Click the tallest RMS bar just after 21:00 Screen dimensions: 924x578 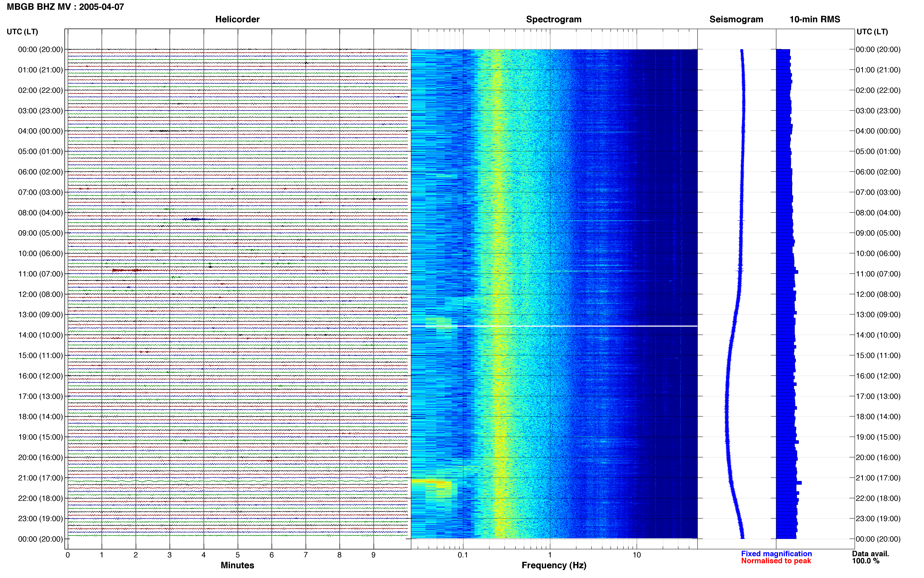789,483
